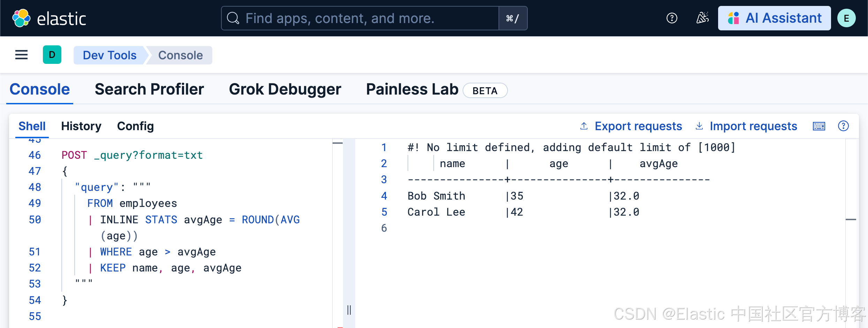Click the Console breadcrumb
This screenshot has height=328, width=868.
point(180,55)
